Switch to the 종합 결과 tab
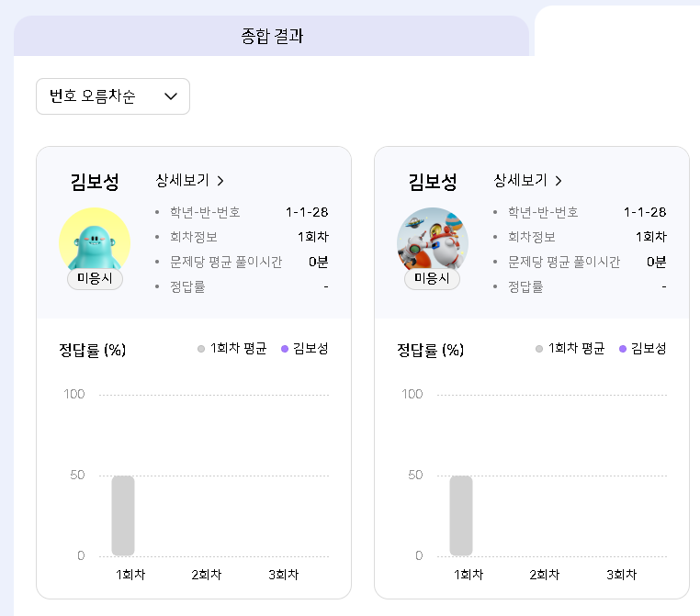The height and width of the screenshot is (616, 700). pyautogui.click(x=272, y=37)
